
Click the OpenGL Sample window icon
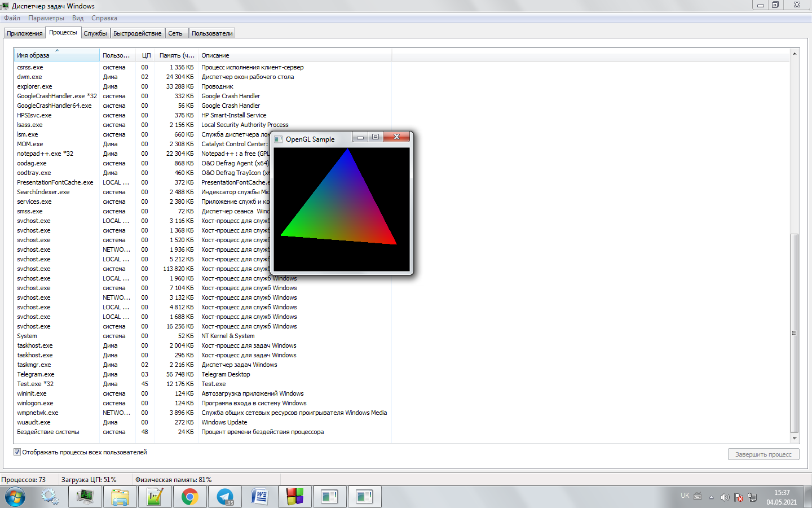279,139
